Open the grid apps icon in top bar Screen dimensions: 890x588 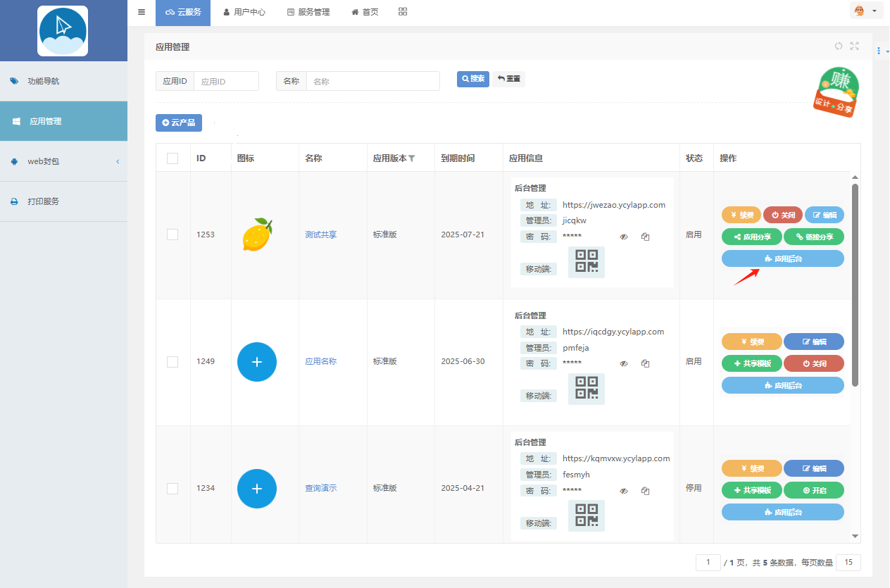tap(403, 12)
